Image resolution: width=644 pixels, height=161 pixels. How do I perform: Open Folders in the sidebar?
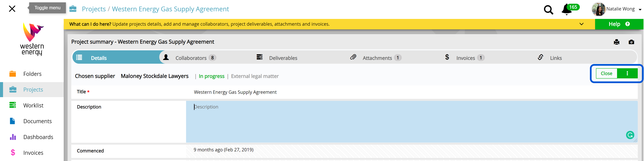pyautogui.click(x=32, y=74)
